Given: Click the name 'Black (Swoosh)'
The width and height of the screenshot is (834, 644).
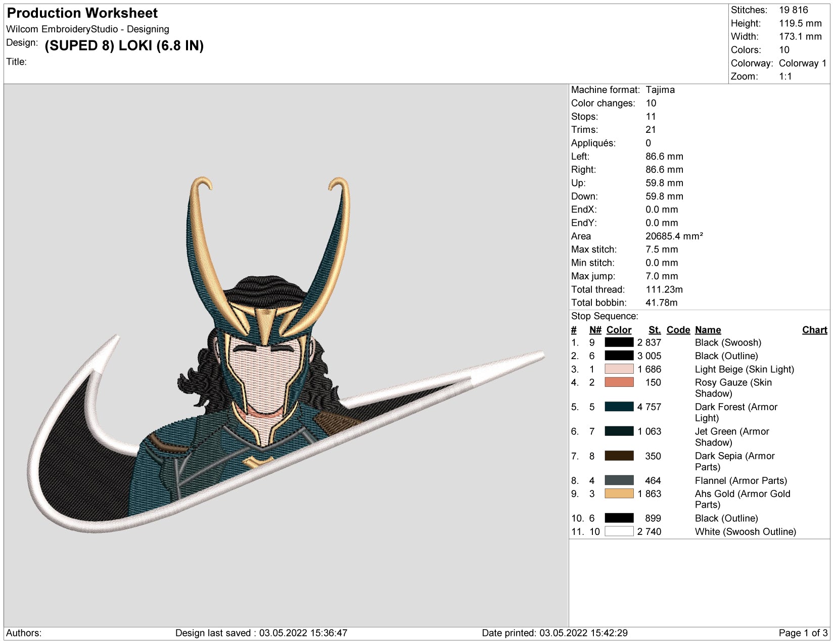Looking at the screenshot, I should pyautogui.click(x=728, y=342).
